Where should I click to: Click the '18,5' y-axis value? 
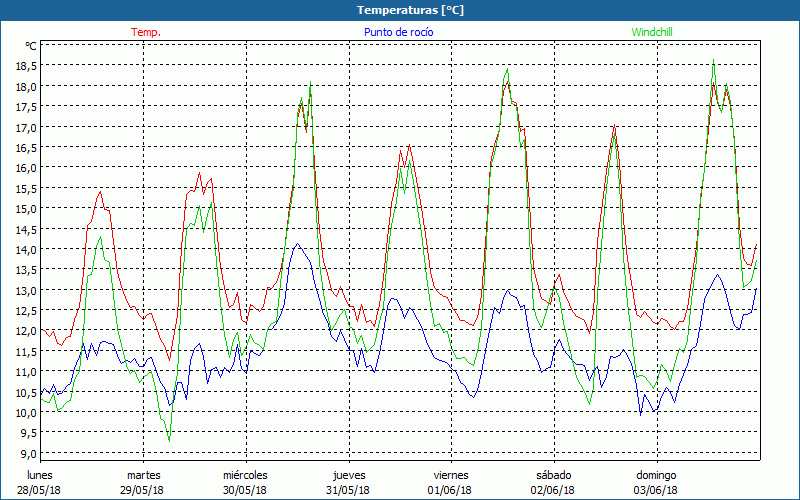(x=26, y=65)
